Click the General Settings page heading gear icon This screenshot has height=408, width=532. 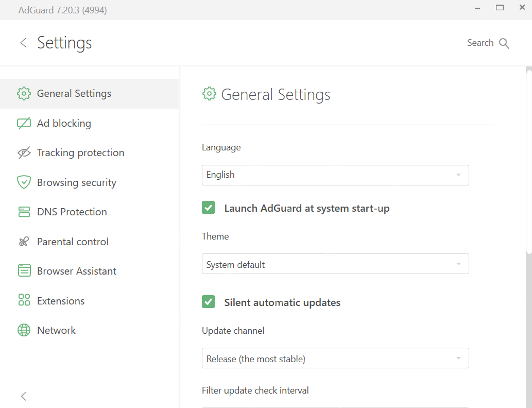(209, 94)
